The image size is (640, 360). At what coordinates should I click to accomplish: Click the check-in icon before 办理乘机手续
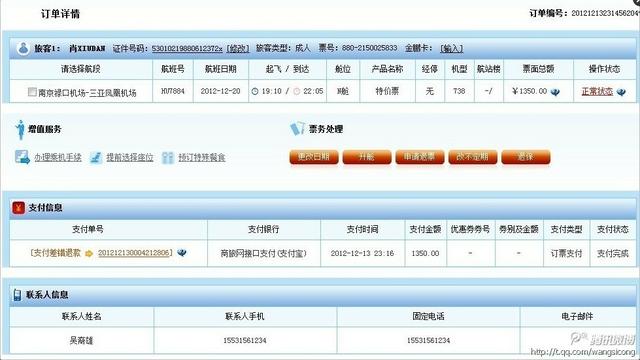click(22, 157)
